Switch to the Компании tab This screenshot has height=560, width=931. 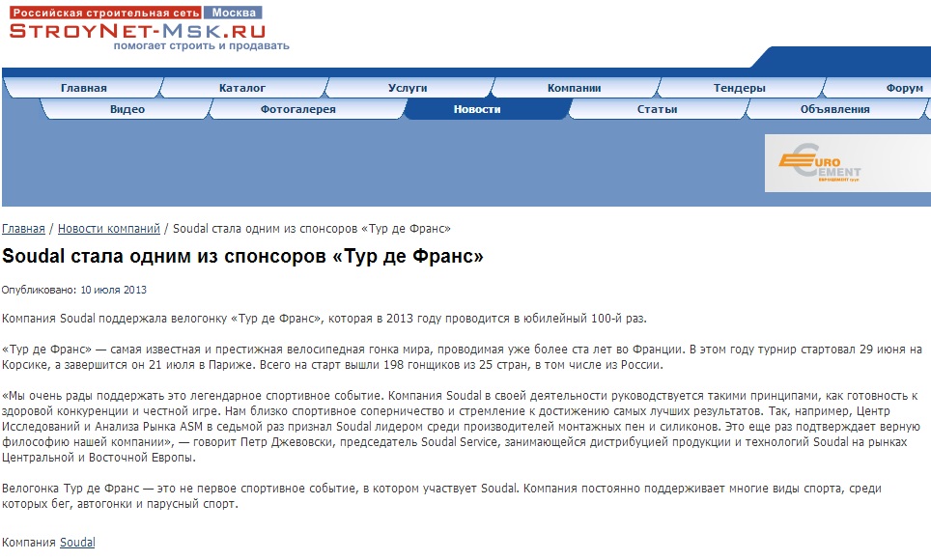point(575,88)
